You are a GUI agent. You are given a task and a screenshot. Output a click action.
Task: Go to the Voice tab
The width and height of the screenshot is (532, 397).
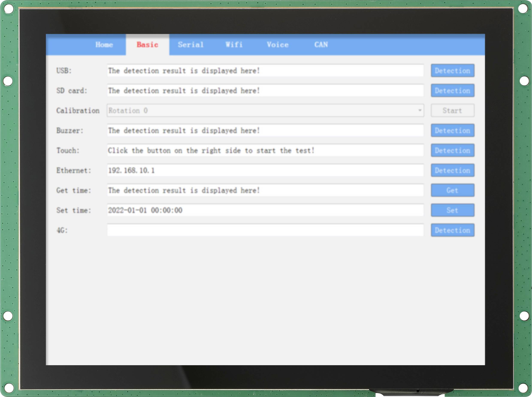tap(277, 45)
